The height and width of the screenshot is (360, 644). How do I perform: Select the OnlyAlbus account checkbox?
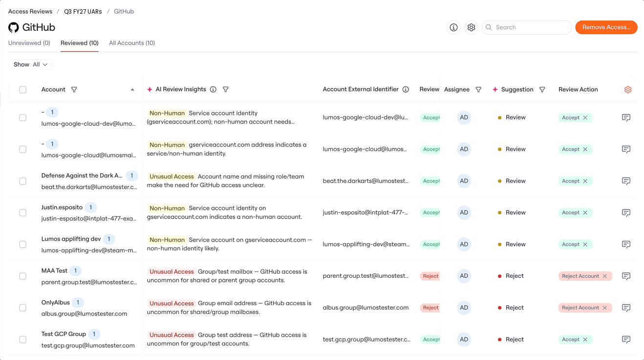click(22, 308)
